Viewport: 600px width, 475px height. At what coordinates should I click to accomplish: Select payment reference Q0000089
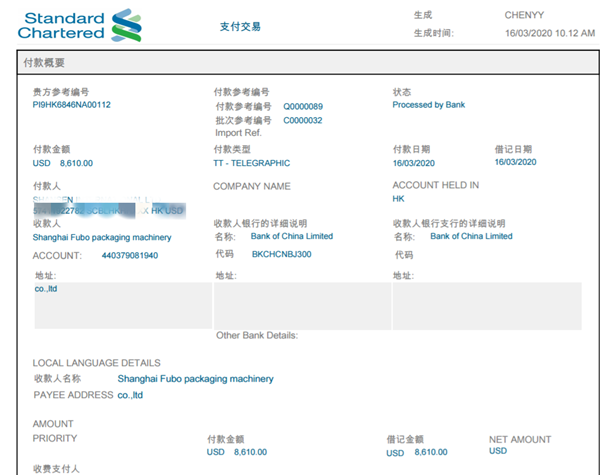coord(303,106)
